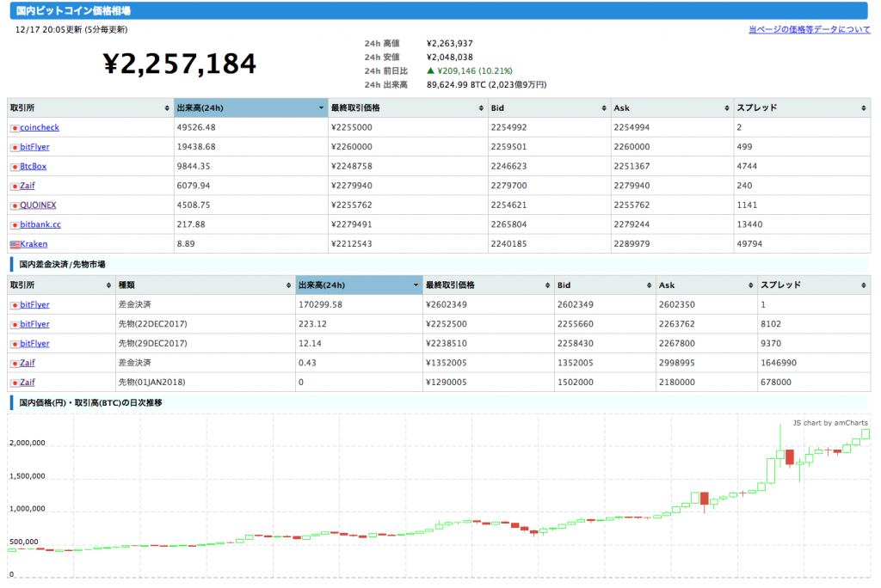The width and height of the screenshot is (881, 588).
Task: Click the green up-triangle next to ¥209,146
Action: [x=431, y=70]
